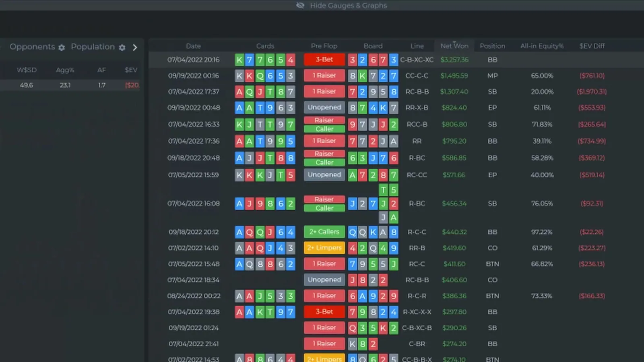Screen dimensions: 644x362
Task: Click the gray K board card in the 07/04/2022 21:41 row
Action: click(353, 344)
